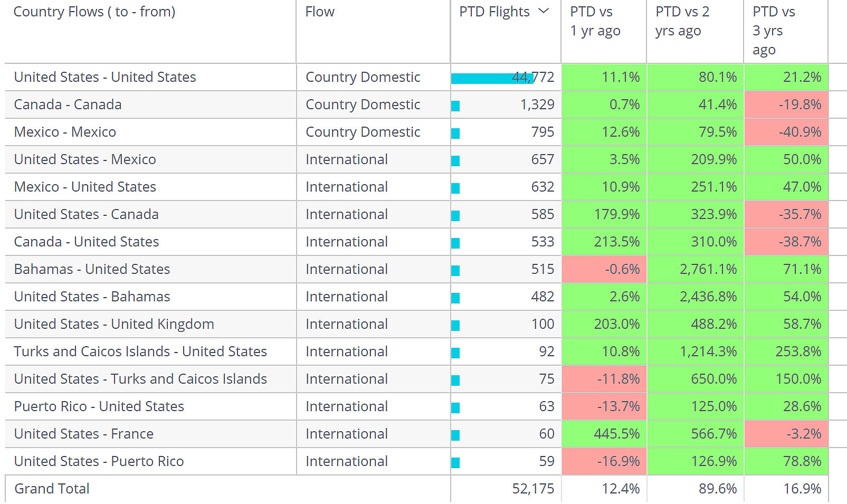Viewport: 847px width, 504px height.
Task: Select the United States - United States row label
Action: tap(105, 77)
